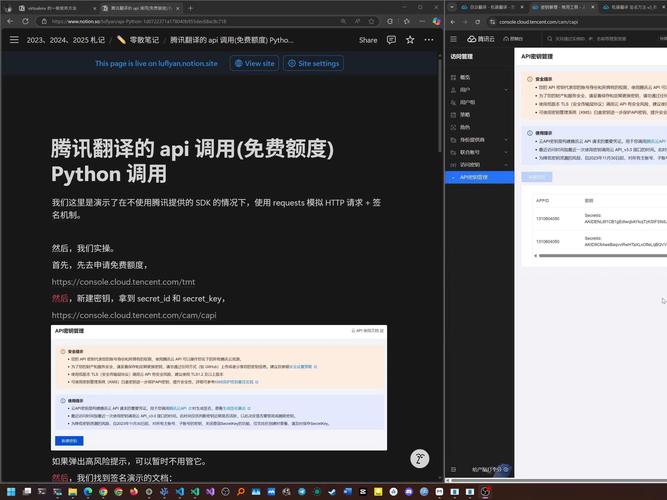Open the yellow sticky notes taskbar icon
Image resolution: width=667 pixels, height=500 pixels.
378,492
